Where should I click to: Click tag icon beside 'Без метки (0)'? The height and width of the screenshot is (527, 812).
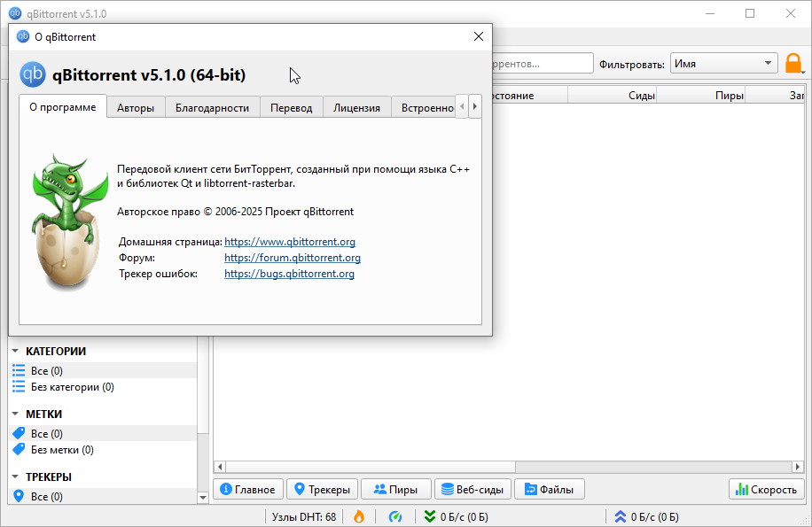coord(19,449)
